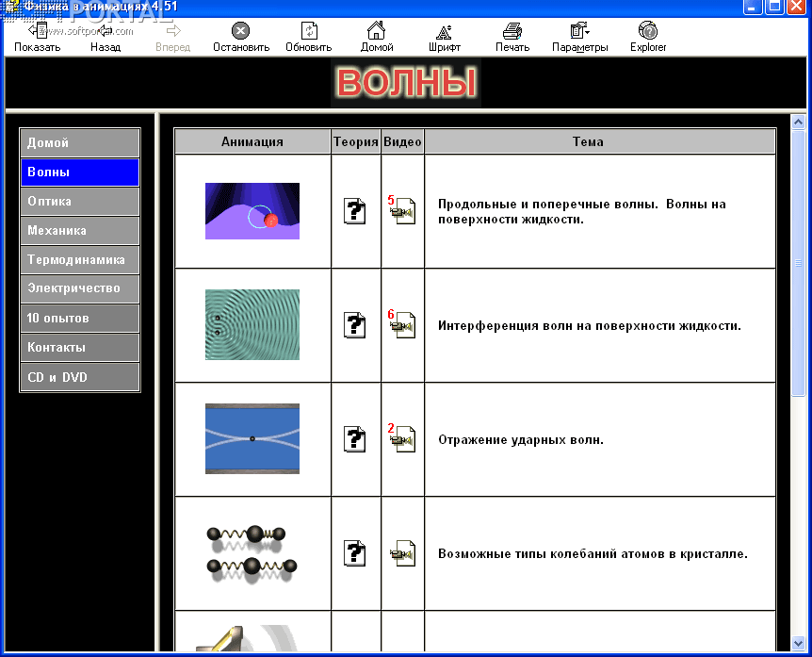The width and height of the screenshot is (812, 657).
Task: Play the wave interference animation thumbnail
Action: 252,324
